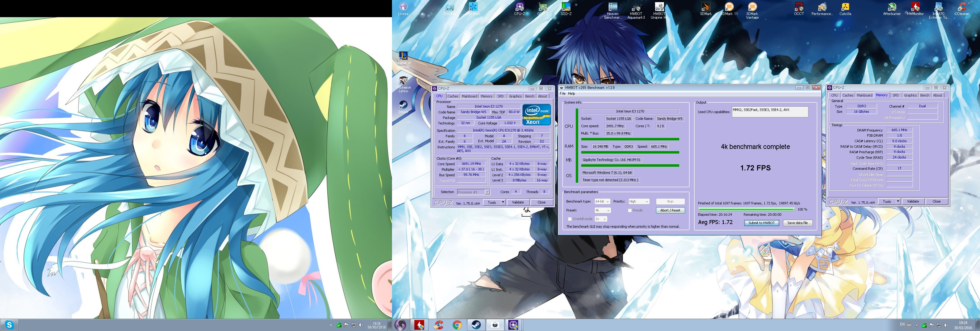Expand Tools arrow in left CPU-Z window
This screenshot has height=331, width=980.
(503, 202)
